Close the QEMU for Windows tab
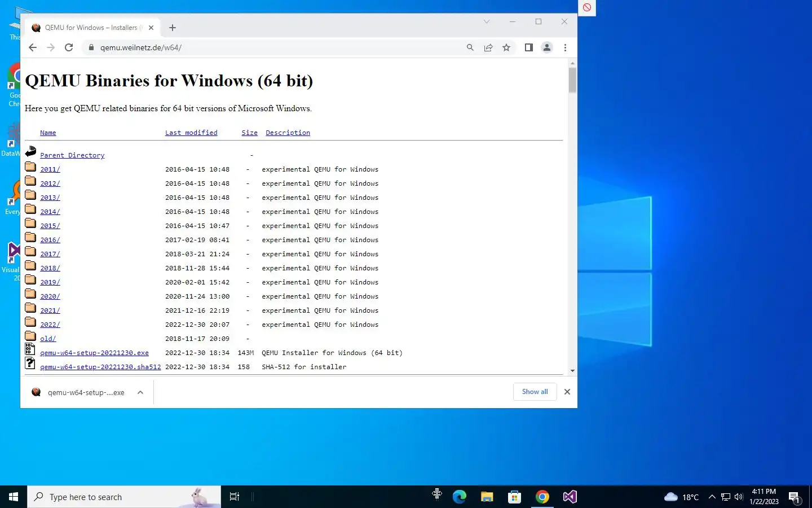Image resolution: width=812 pixels, height=508 pixels. pos(151,28)
